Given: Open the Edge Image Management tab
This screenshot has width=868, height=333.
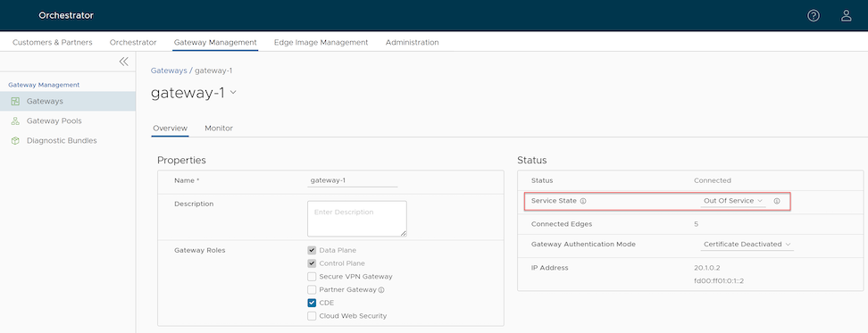Looking at the screenshot, I should coord(321,42).
